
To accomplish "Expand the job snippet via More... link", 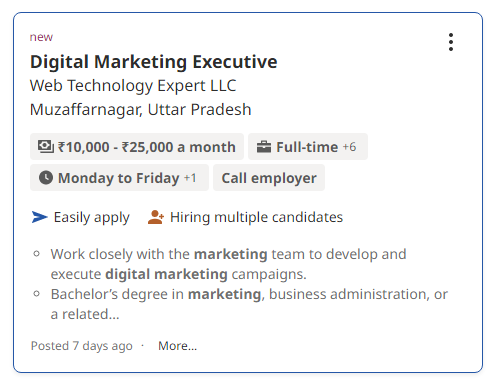I will (x=178, y=346).
